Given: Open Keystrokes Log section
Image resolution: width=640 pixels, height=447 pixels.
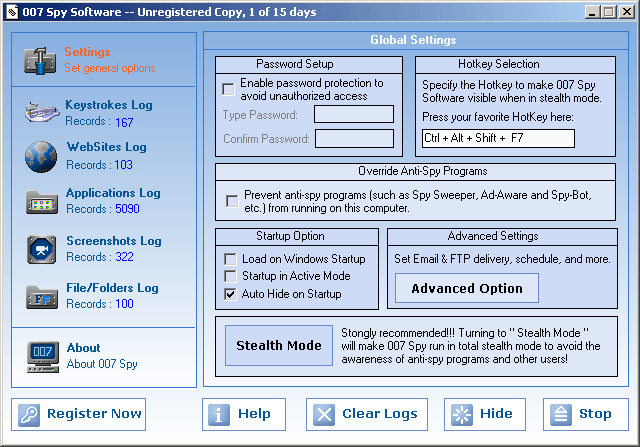Looking at the screenshot, I should pos(109,105).
